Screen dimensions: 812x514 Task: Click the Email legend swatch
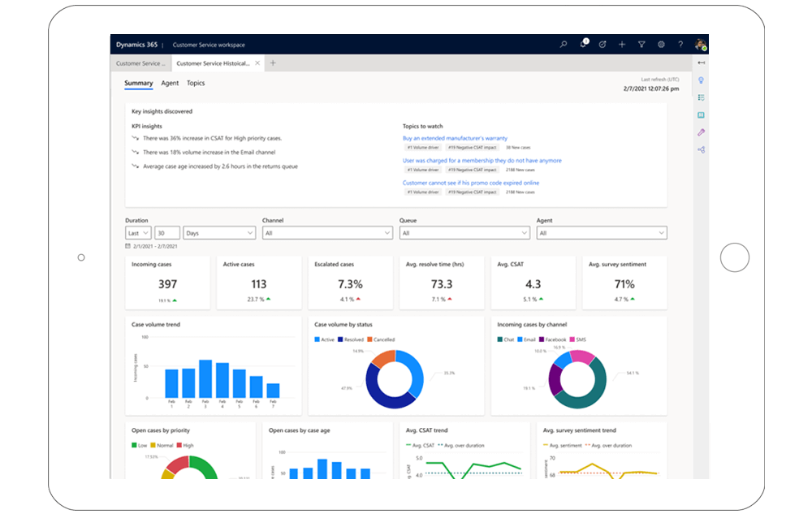[x=520, y=339]
